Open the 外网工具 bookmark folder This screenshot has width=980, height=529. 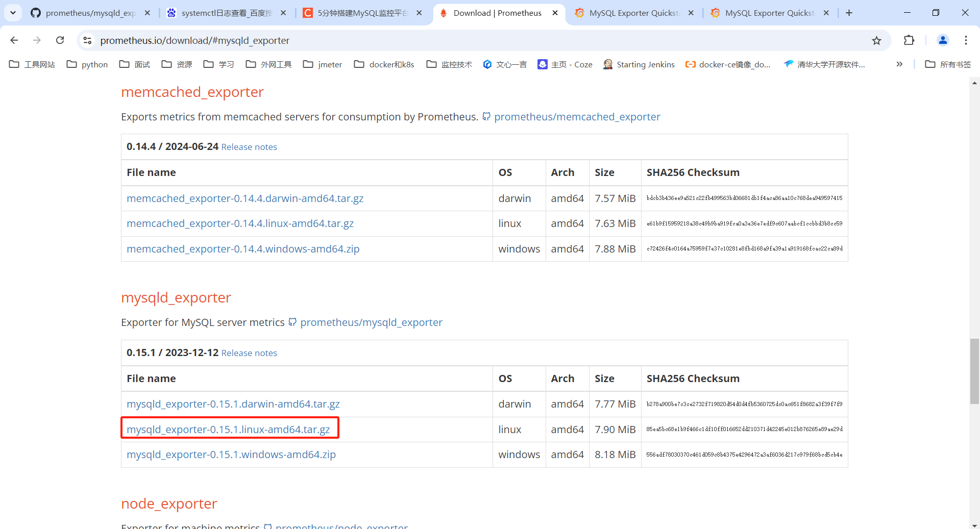[268, 64]
